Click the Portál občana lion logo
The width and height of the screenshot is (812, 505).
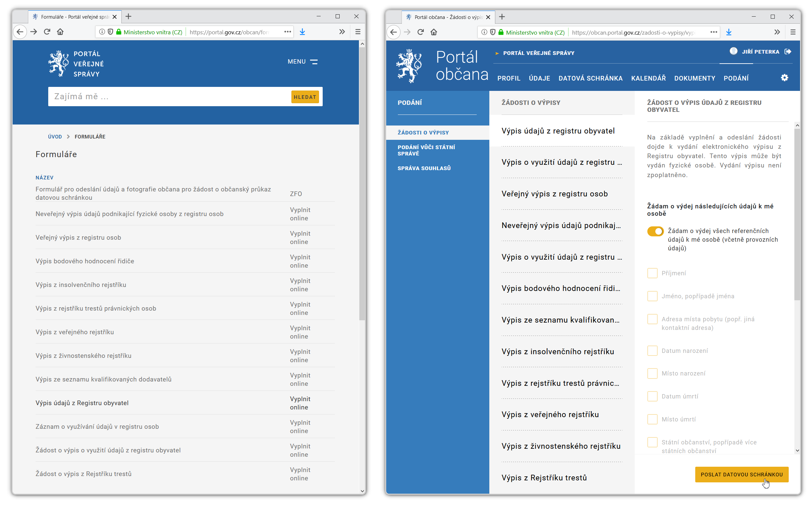[409, 66]
